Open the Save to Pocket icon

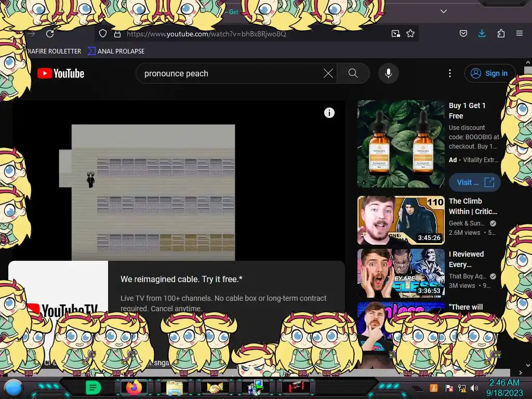[x=463, y=33]
